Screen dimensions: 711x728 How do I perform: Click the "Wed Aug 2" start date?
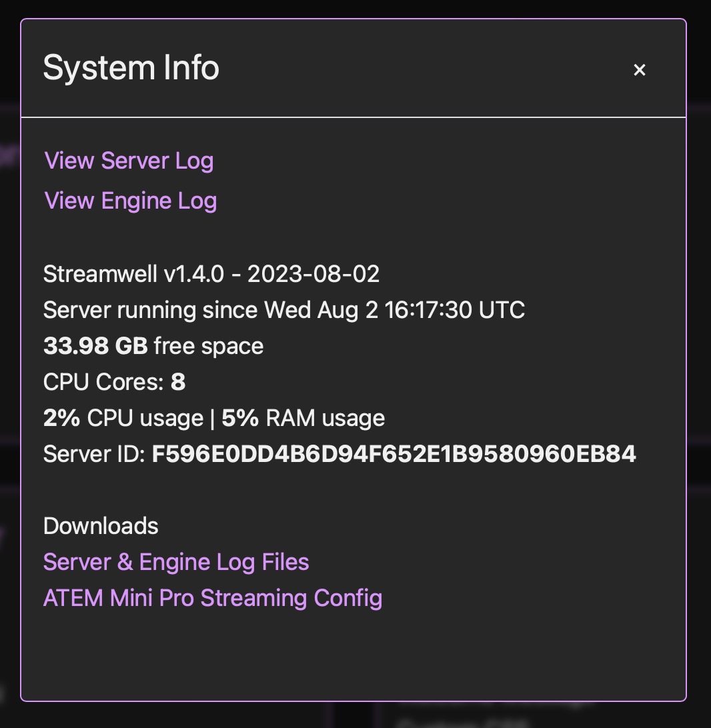pyautogui.click(x=321, y=310)
